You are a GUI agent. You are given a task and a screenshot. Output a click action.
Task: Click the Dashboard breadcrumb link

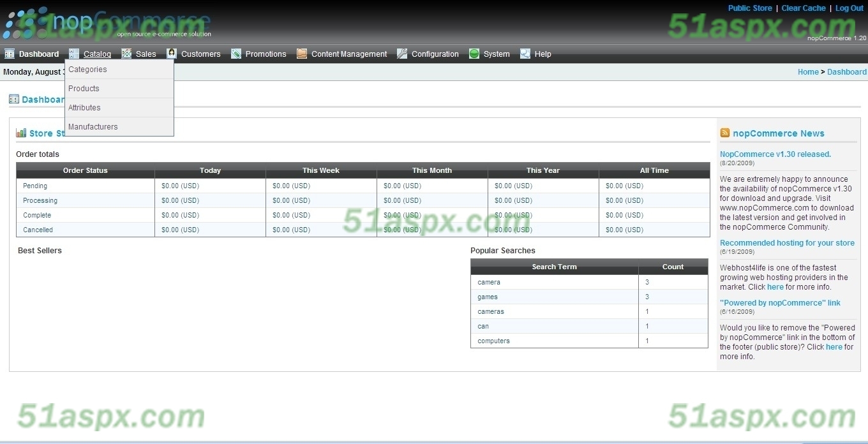click(847, 72)
